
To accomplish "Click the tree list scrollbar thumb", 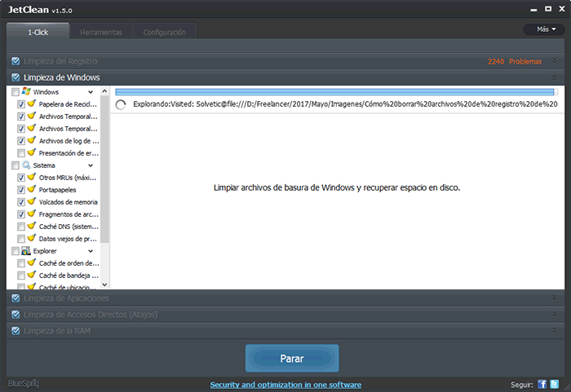I will tap(104, 169).
